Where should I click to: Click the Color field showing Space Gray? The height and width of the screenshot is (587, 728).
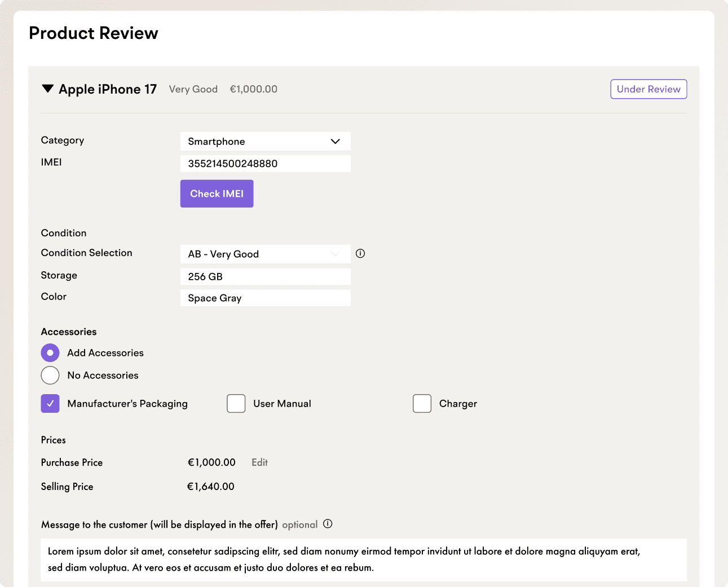(x=265, y=298)
